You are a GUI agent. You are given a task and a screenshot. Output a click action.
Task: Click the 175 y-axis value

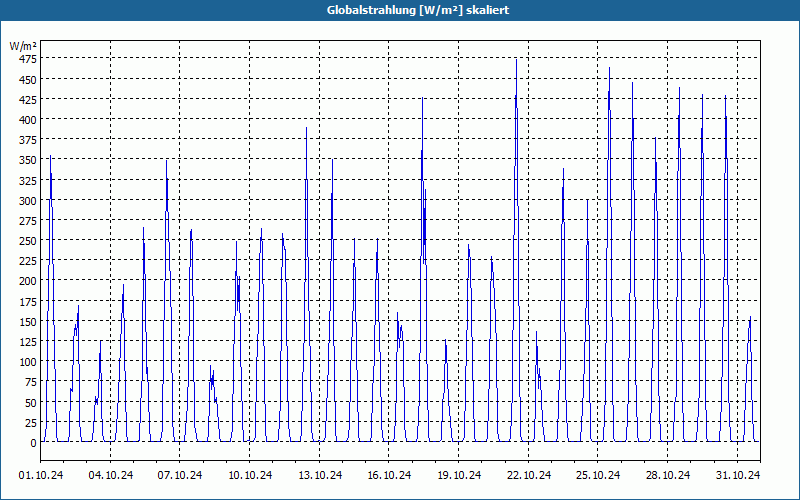tap(28, 302)
